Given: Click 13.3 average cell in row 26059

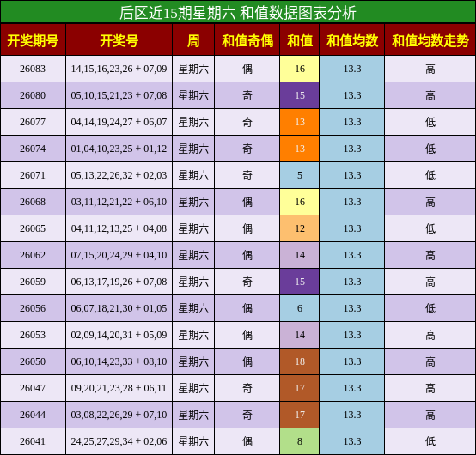Looking at the screenshot, I should tap(352, 282).
